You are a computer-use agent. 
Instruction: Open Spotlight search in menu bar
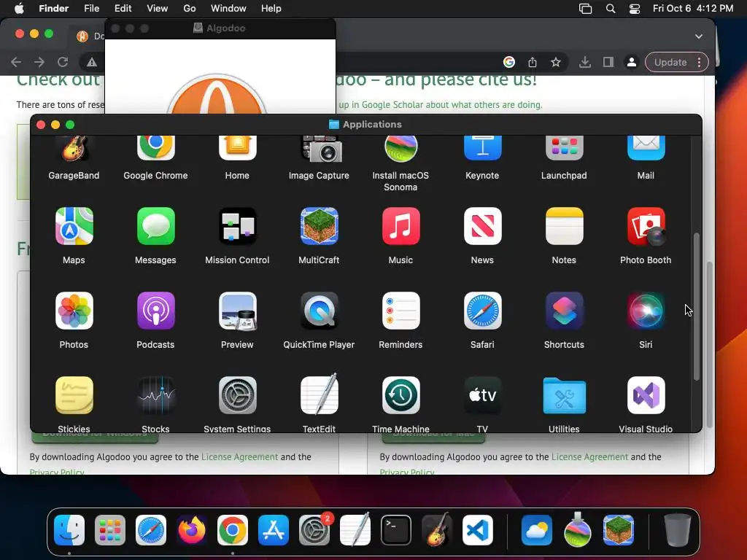pyautogui.click(x=611, y=9)
